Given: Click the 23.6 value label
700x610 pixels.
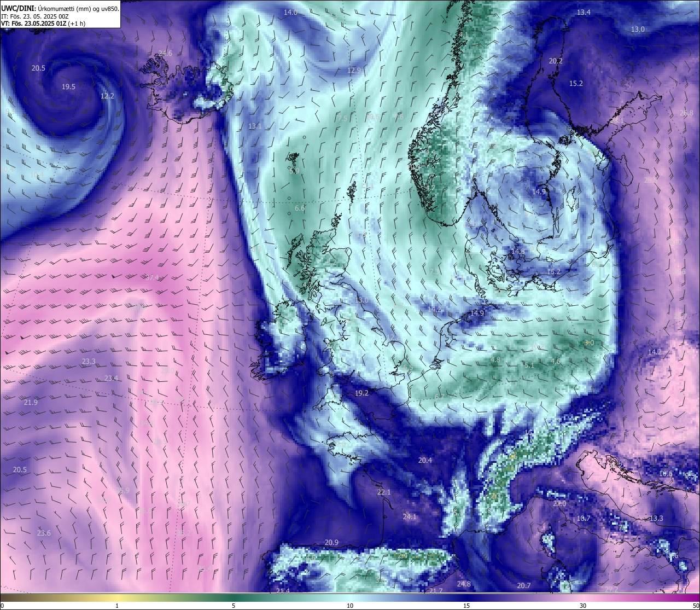Looking at the screenshot, I should 44,533.
